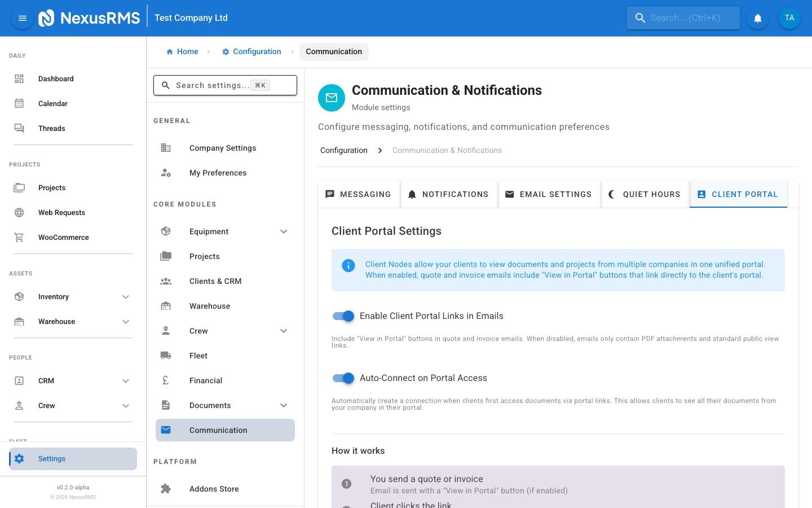
Task: Select the Dashboard sidebar icon
Action: tap(19, 78)
